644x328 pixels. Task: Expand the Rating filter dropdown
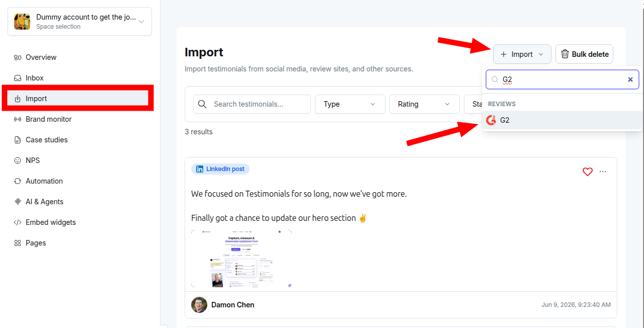coord(425,104)
